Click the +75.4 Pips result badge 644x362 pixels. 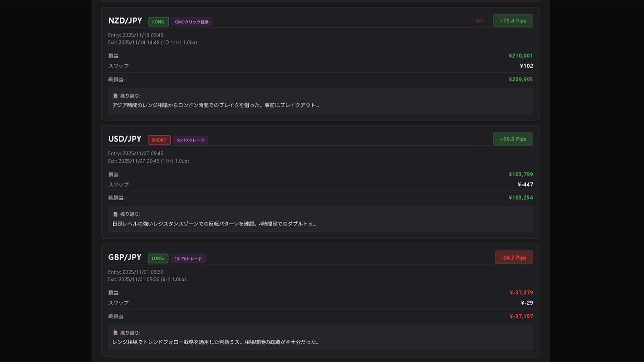click(513, 20)
